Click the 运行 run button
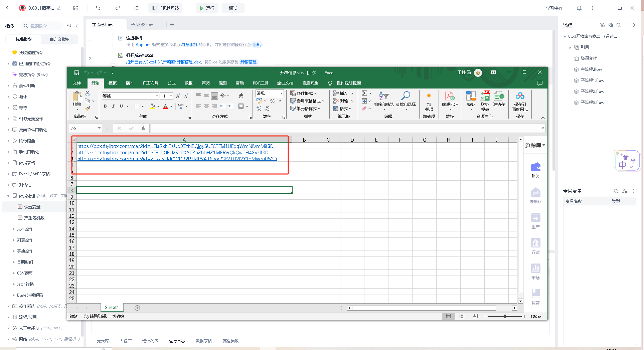The height and width of the screenshot is (350, 644). click(207, 8)
